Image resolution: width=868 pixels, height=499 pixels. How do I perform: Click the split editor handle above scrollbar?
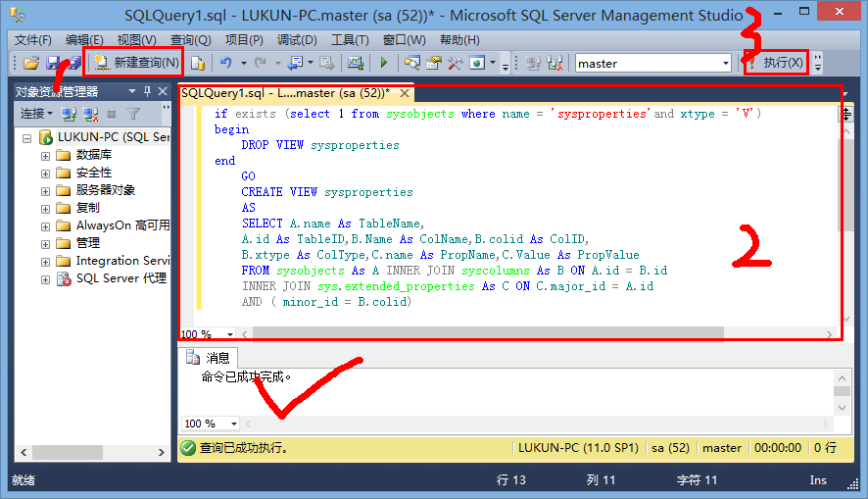[x=847, y=114]
